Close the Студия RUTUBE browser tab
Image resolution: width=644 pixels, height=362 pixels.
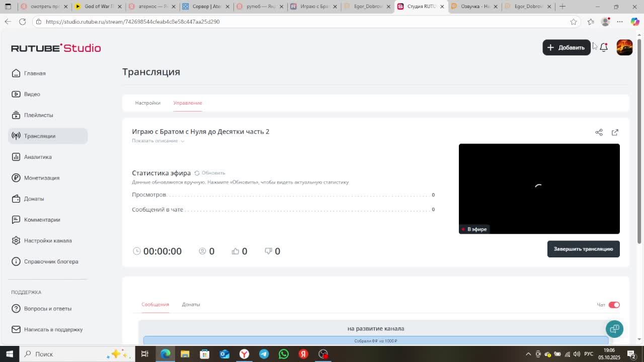[x=442, y=7]
